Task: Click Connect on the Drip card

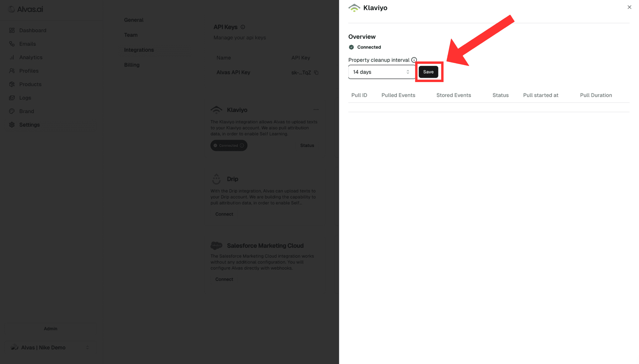Action: 224,214
